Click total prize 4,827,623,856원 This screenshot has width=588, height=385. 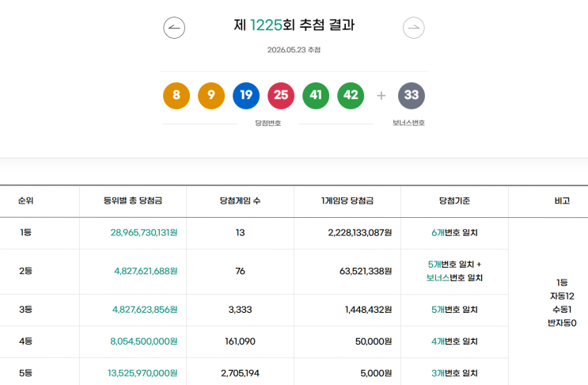(x=145, y=310)
